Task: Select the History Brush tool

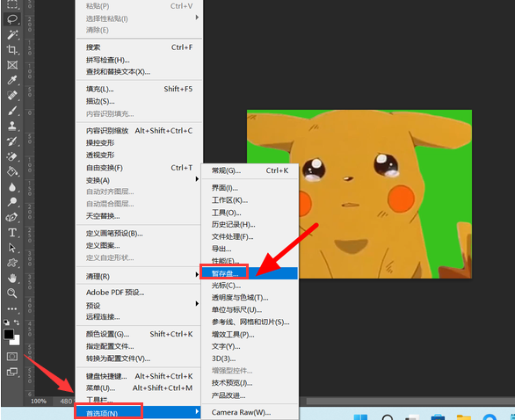Action: pos(12,141)
